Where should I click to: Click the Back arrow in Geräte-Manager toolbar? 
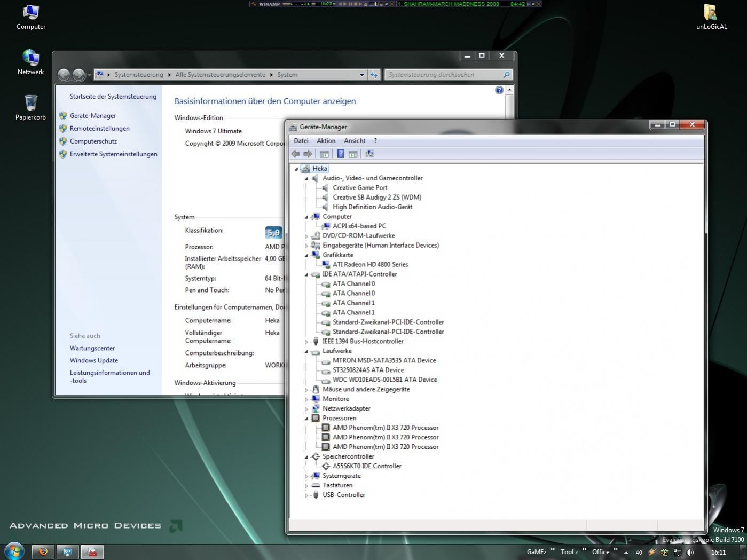click(x=295, y=154)
